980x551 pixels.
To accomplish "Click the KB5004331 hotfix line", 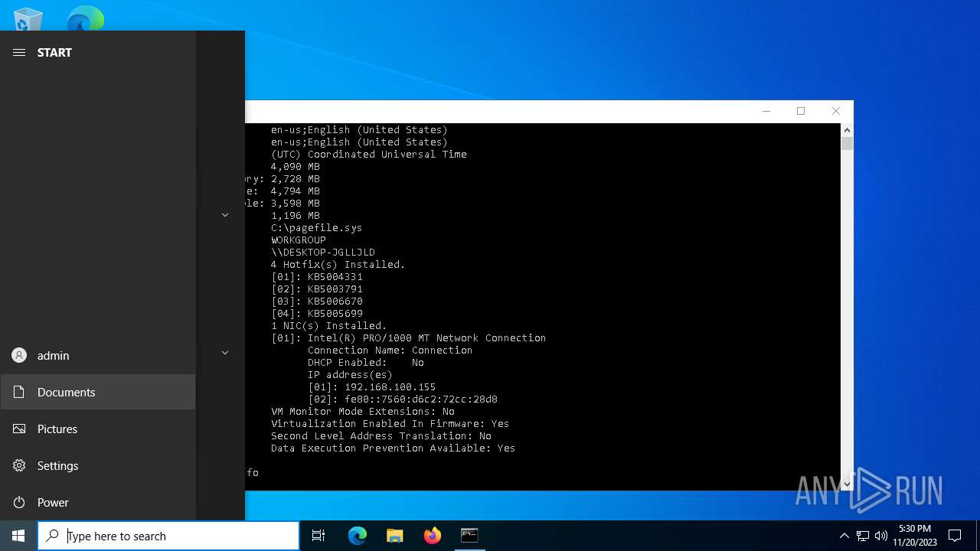I will (x=317, y=277).
